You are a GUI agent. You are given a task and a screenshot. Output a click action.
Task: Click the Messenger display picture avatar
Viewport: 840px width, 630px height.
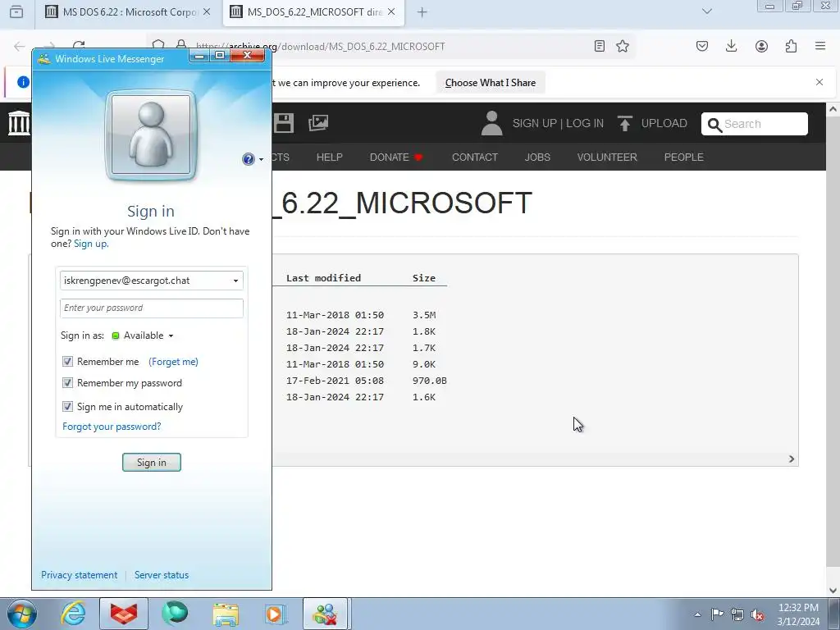151,135
